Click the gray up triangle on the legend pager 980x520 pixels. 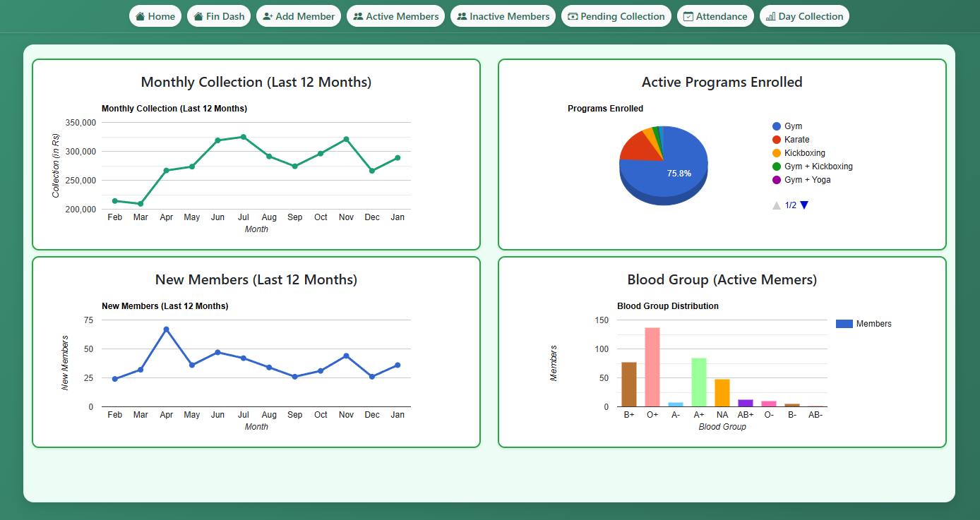point(776,205)
